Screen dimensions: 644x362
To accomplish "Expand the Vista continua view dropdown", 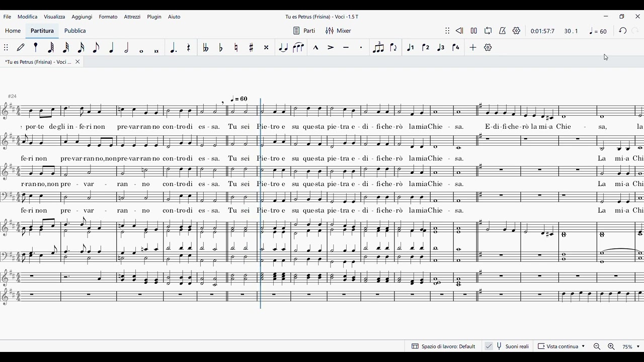I will click(561, 346).
